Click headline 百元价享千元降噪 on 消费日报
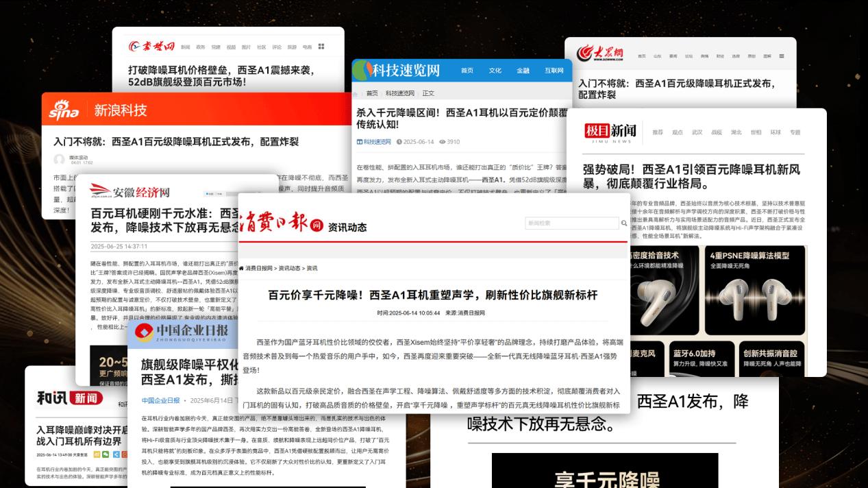The height and width of the screenshot is (488, 868). [x=433, y=295]
